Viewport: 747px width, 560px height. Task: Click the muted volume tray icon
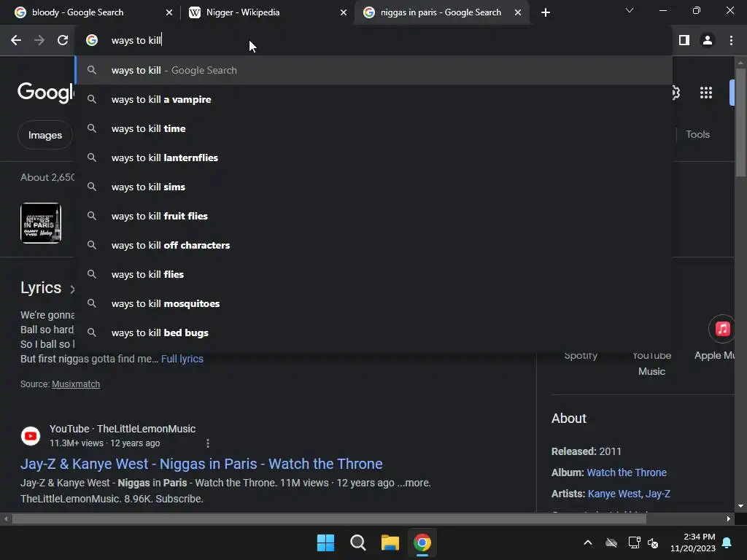pos(653,542)
